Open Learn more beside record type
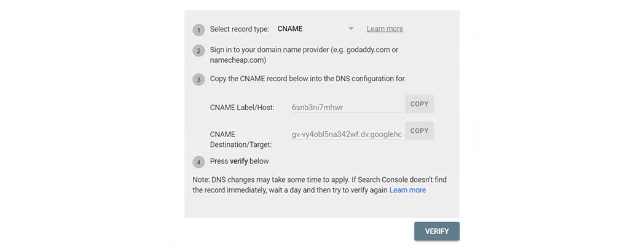This screenshot has height=246, width=644. pyautogui.click(x=385, y=29)
